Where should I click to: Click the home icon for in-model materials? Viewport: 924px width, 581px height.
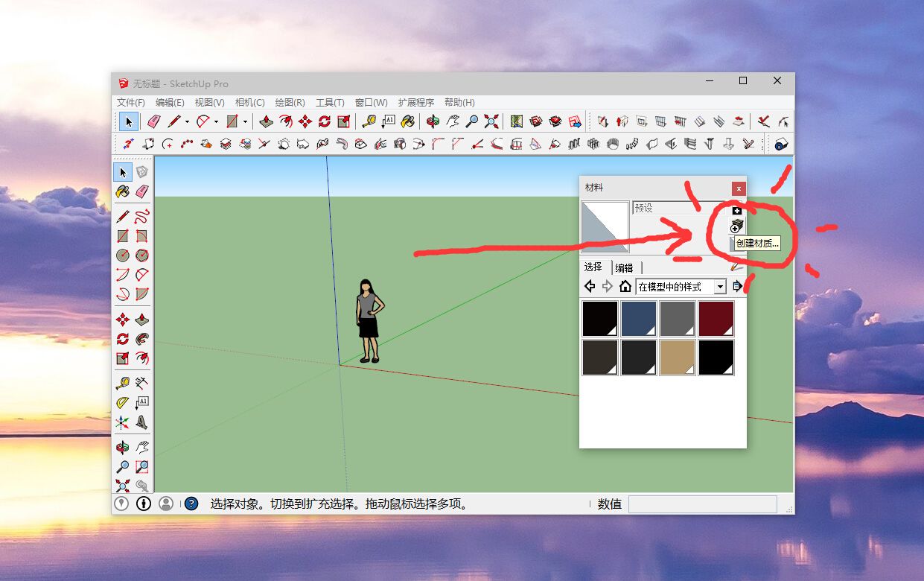(625, 286)
